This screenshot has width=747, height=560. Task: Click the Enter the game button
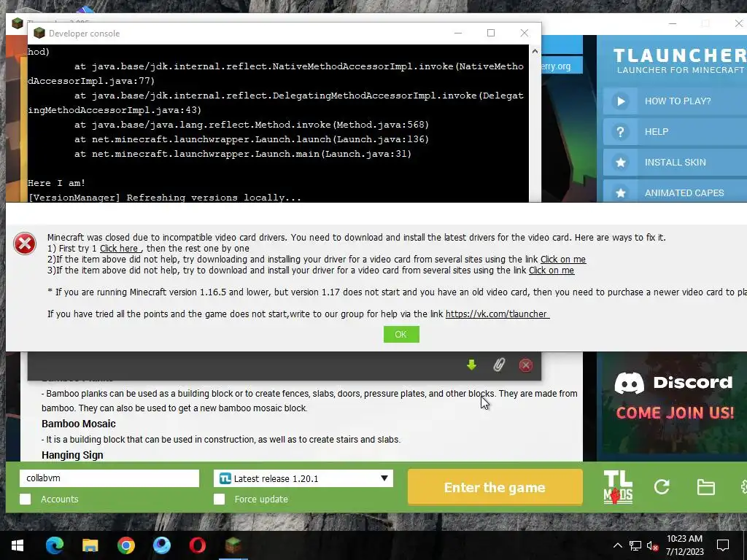495,487
